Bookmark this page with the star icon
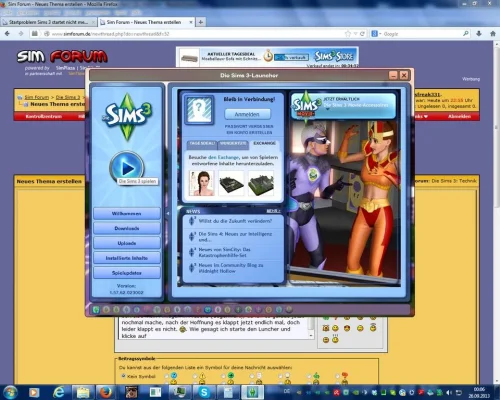Viewport: 500px width, 400px height. [348, 34]
